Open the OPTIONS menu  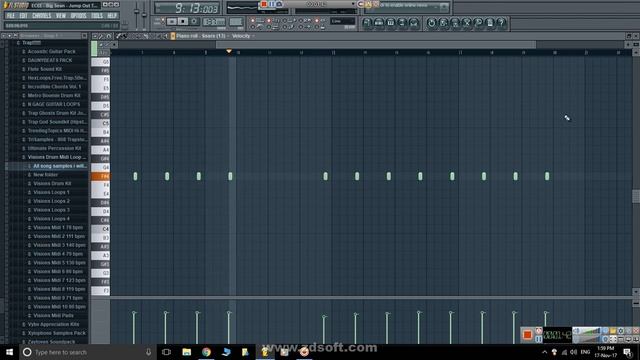point(78,16)
